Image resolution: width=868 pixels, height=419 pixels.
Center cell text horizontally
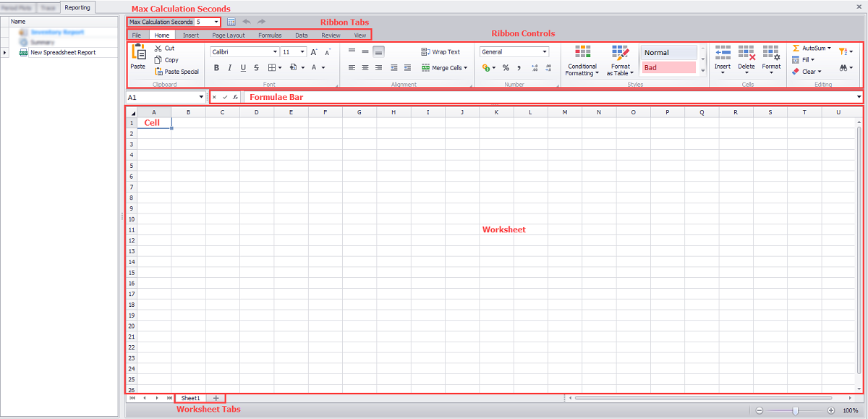(x=365, y=67)
